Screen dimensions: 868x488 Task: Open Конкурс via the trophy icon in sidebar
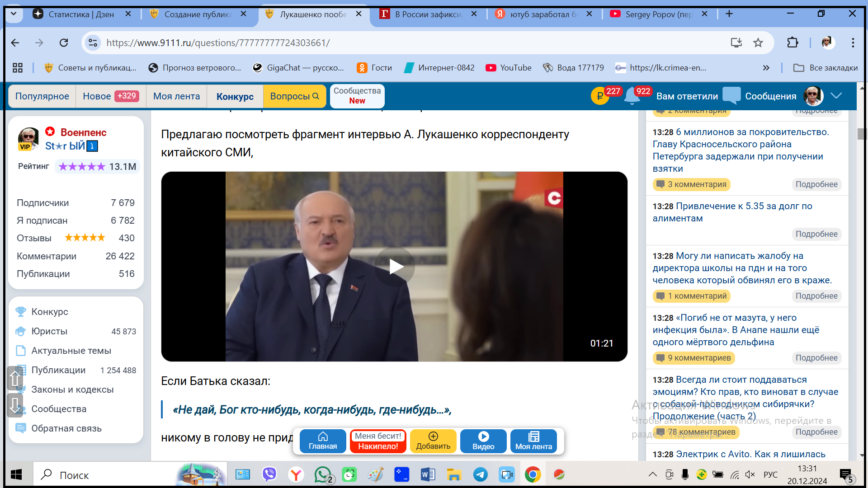click(x=21, y=311)
